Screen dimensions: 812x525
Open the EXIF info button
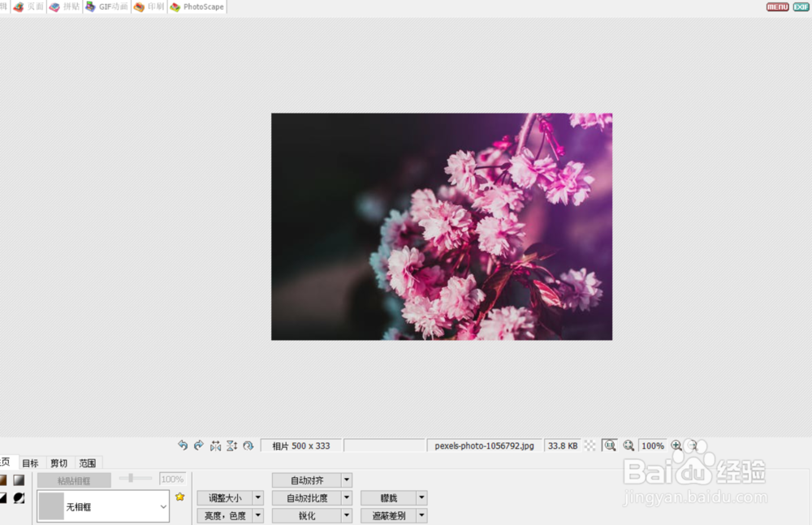[x=801, y=6]
